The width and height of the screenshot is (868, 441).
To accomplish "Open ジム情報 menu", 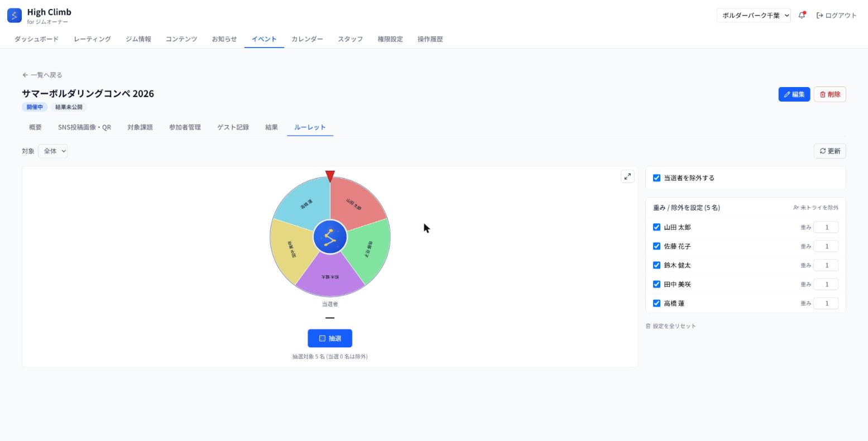I will tap(138, 39).
